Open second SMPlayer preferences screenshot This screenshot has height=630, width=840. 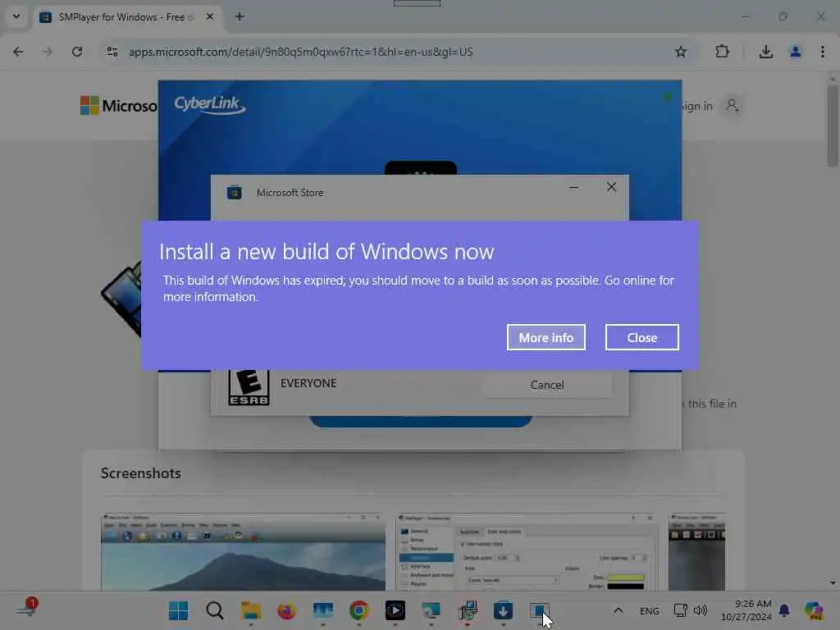(x=527, y=552)
